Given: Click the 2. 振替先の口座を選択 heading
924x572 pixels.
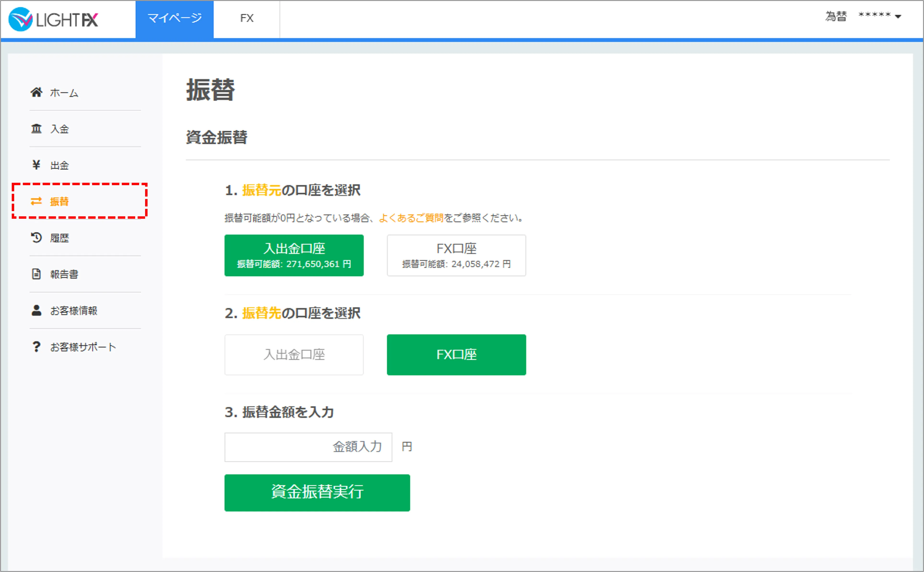Looking at the screenshot, I should 292,313.
